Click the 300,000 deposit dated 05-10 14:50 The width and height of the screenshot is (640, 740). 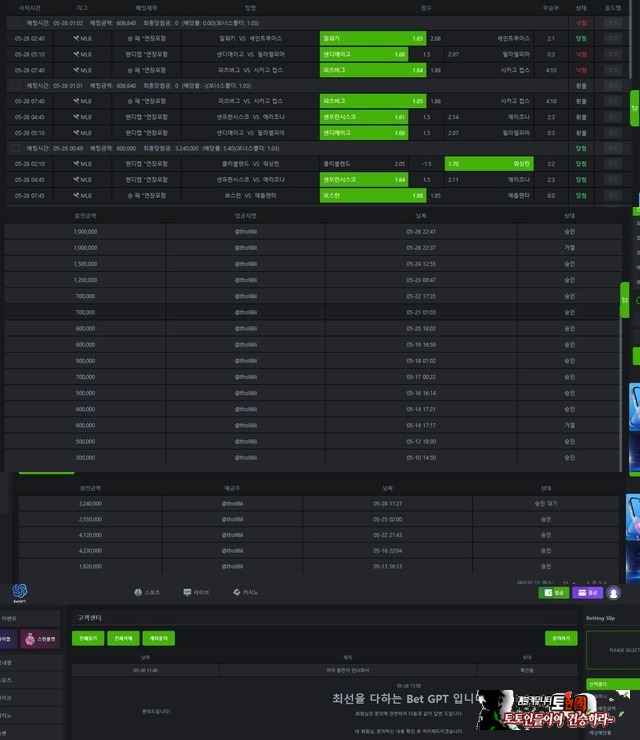point(313,457)
